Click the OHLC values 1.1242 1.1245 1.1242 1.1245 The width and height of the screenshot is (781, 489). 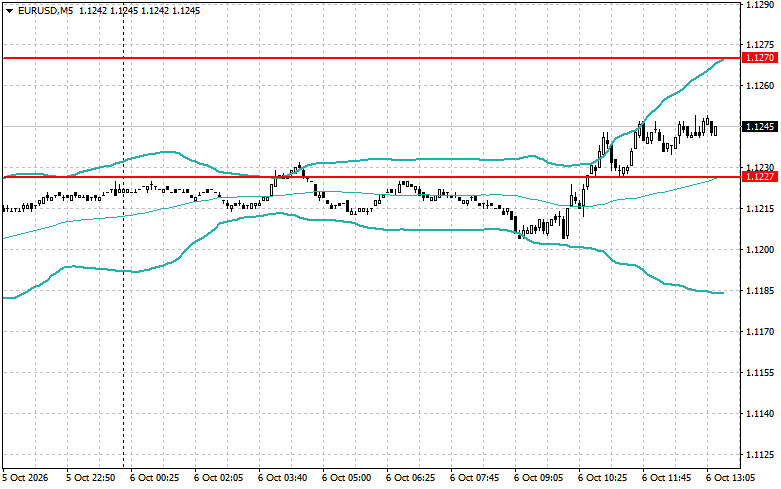pyautogui.click(x=138, y=11)
